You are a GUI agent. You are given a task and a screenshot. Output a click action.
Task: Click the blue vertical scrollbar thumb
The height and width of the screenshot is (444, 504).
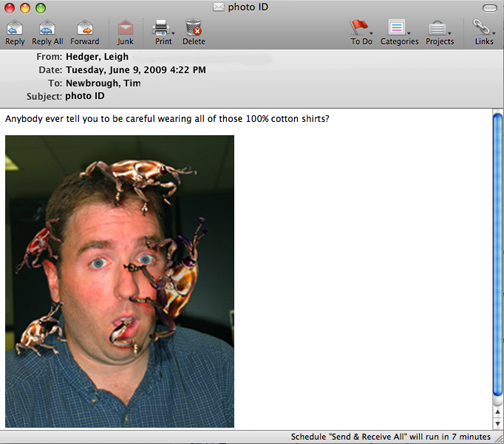[498, 255]
